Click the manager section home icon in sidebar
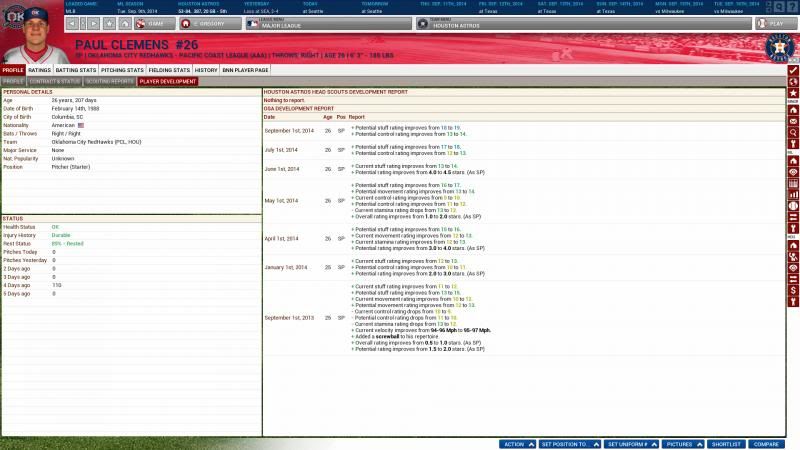 [793, 110]
